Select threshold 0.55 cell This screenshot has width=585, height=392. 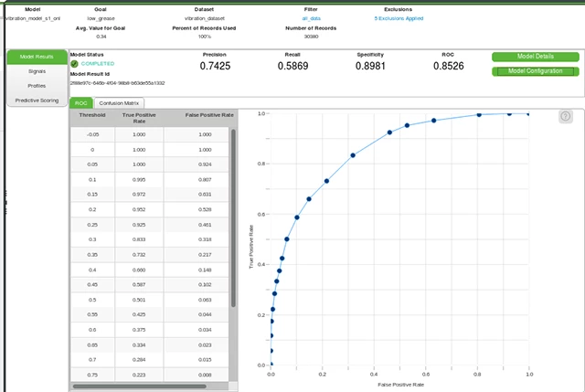point(92,315)
